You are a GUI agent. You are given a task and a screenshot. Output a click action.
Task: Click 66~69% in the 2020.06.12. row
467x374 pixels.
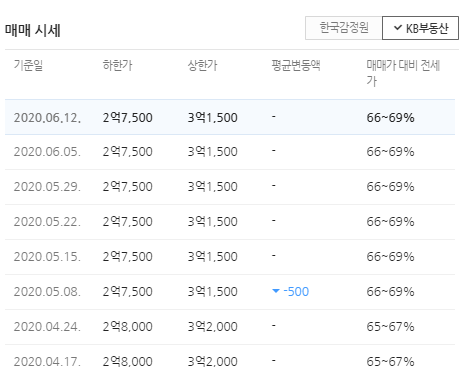coord(390,118)
